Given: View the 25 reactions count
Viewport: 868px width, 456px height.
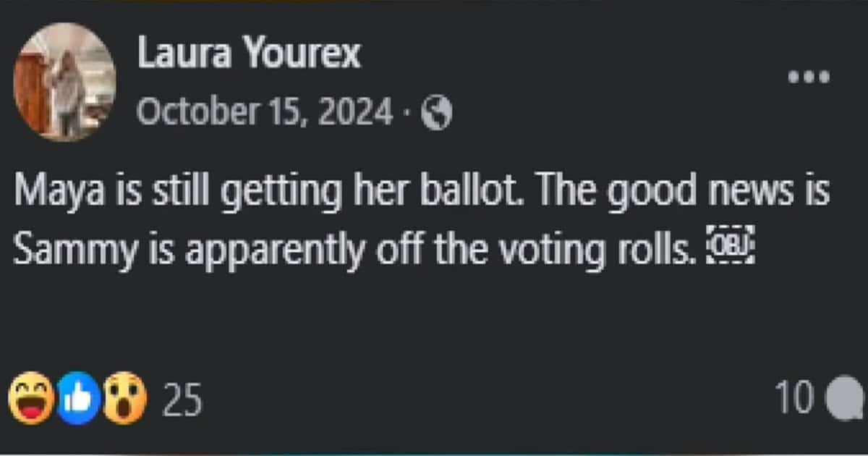Looking at the screenshot, I should click(181, 400).
